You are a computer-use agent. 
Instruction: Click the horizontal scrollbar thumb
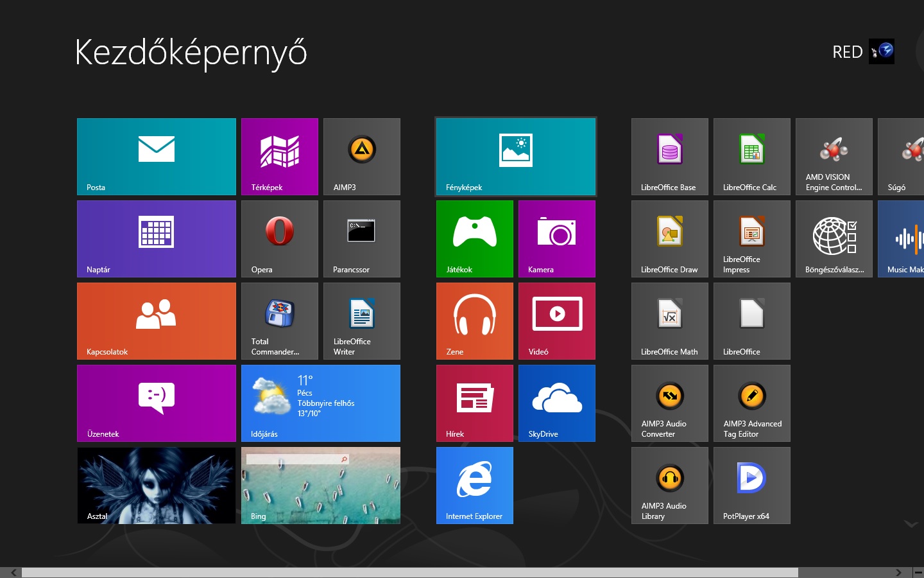(x=410, y=572)
